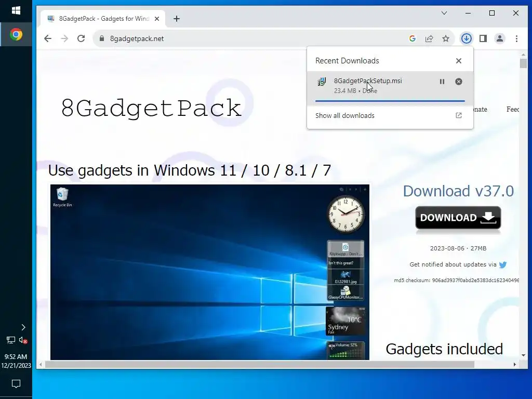Viewport: 532px width, 399px height.
Task: Click the Google icon in the address bar
Action: click(x=413, y=38)
